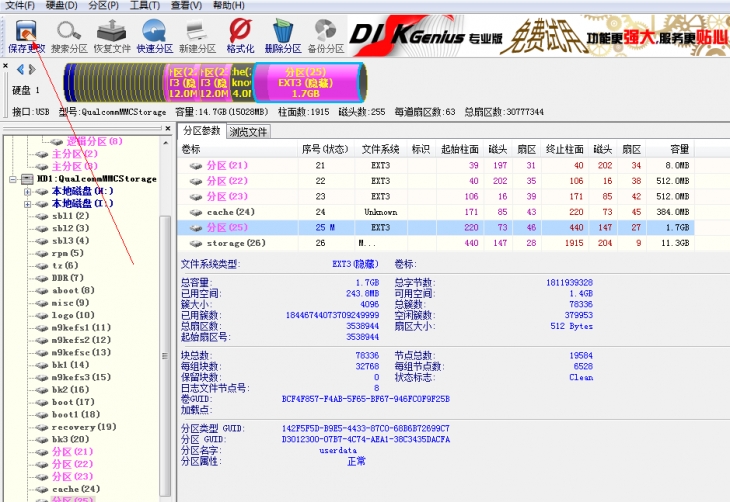Select 分区(23) row in partition table
This screenshot has width=730, height=502.
[435, 197]
